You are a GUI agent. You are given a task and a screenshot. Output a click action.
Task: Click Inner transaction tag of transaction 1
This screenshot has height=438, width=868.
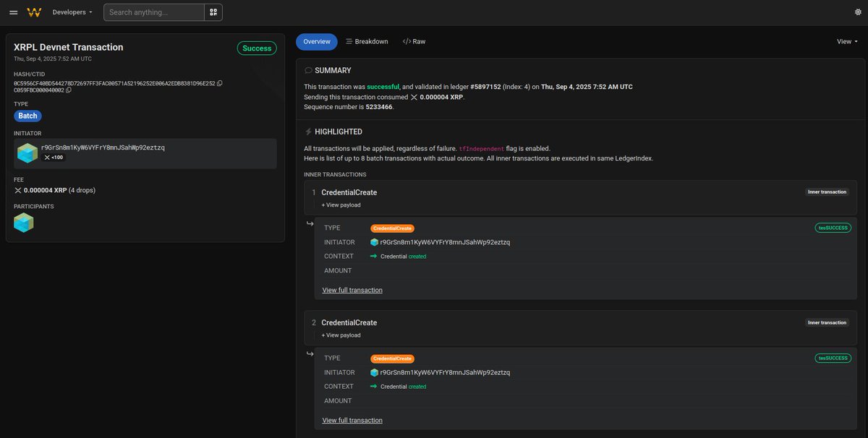(827, 192)
